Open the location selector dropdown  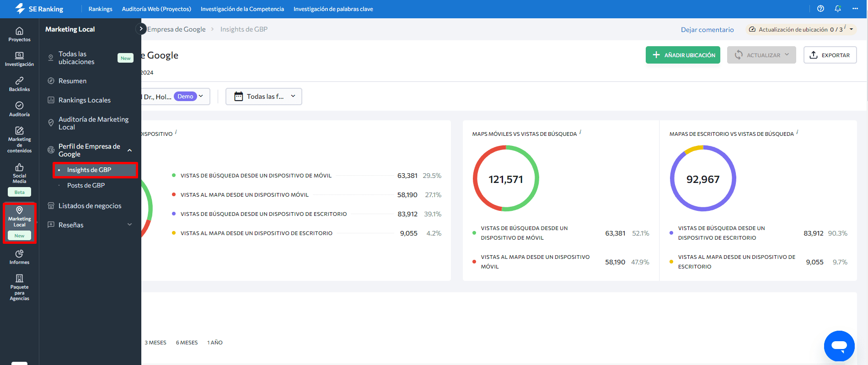coord(175,97)
